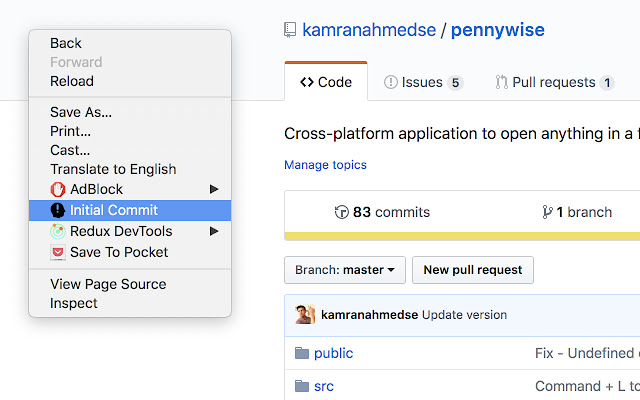The image size is (640, 400).
Task: Switch to the Issues tab
Action: coord(423,82)
